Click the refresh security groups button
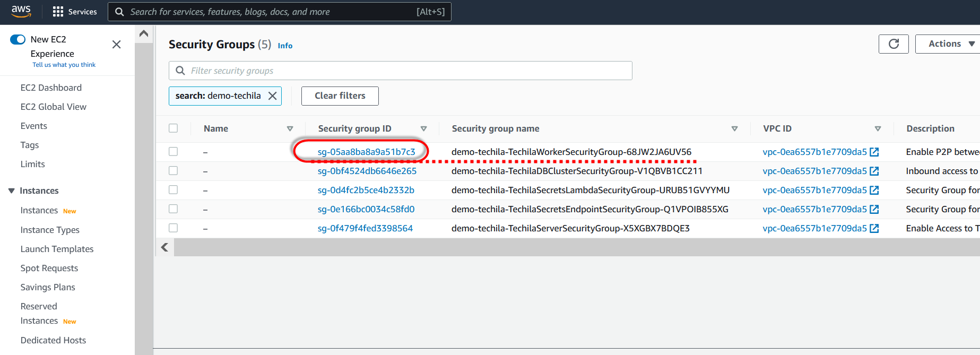 894,44
